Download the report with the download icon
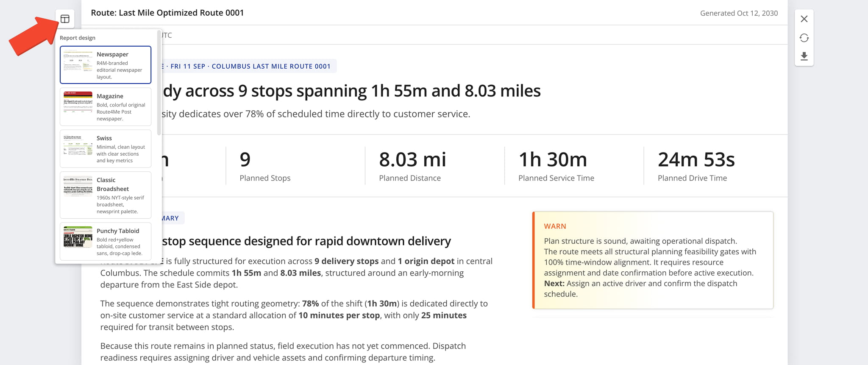 pyautogui.click(x=804, y=56)
